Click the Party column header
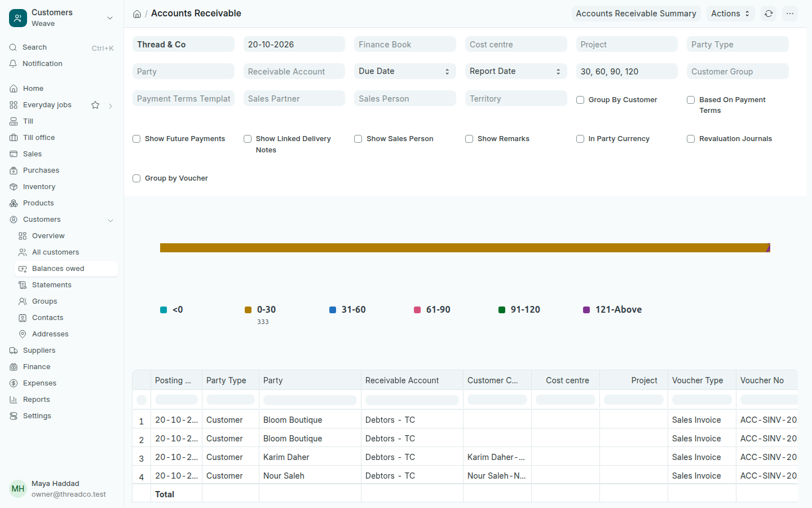The height and width of the screenshot is (508, 812). point(310,380)
